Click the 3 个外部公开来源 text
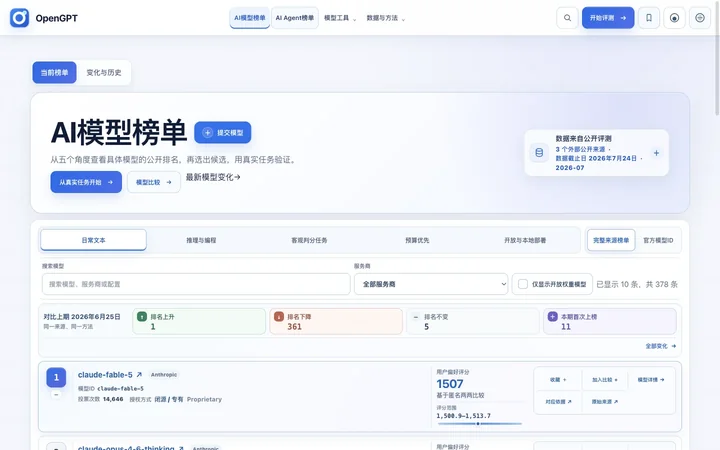This screenshot has width=720, height=450. (580, 149)
